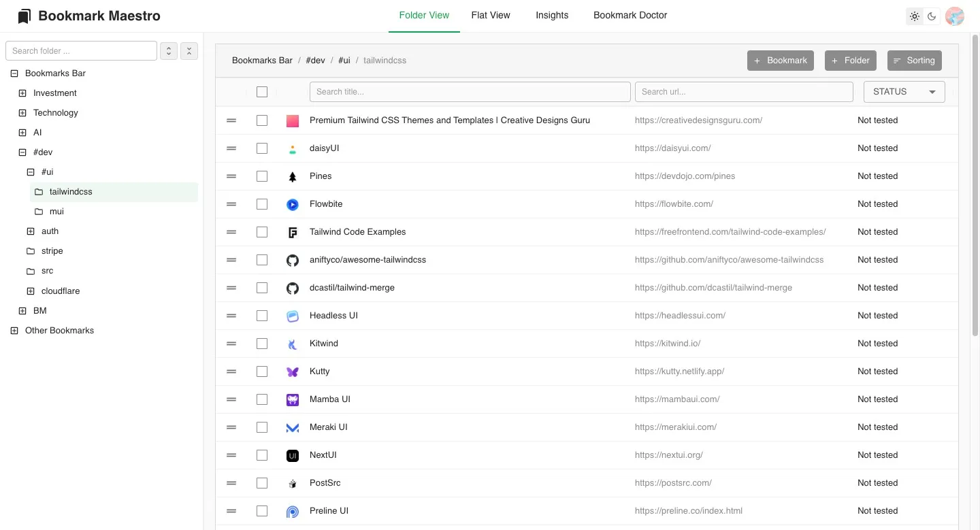Screen dimensions: 980x530
Task: Click the Search title input field
Action: click(470, 92)
